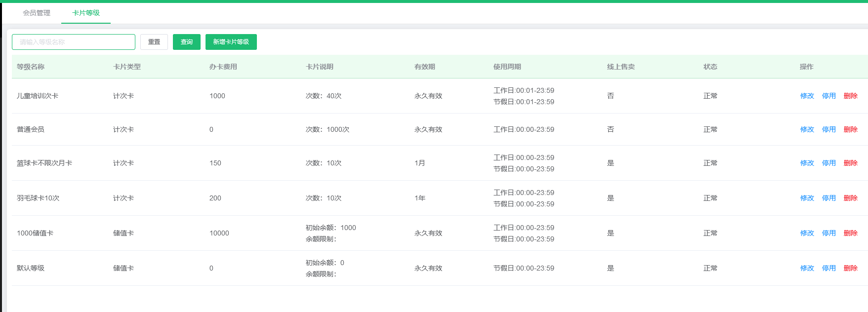
Task: Stop 篮球卡不限次月卡 using 停用
Action: (828, 163)
